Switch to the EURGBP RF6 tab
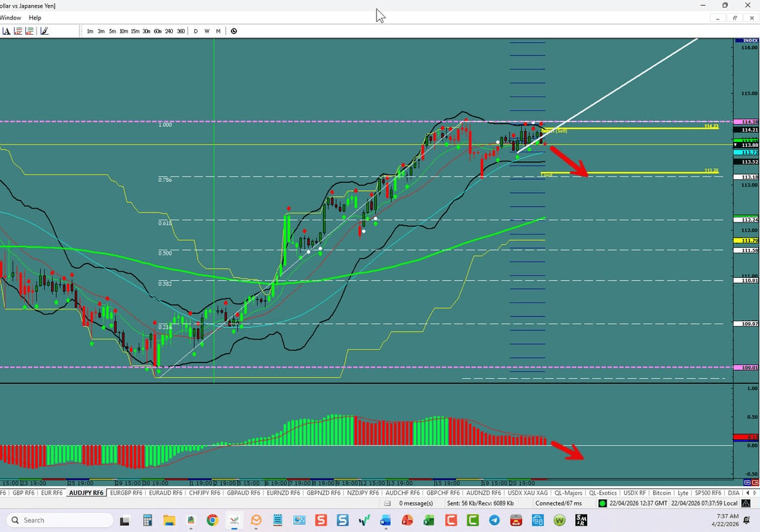Screen dimensions: 760x532 click(126, 493)
